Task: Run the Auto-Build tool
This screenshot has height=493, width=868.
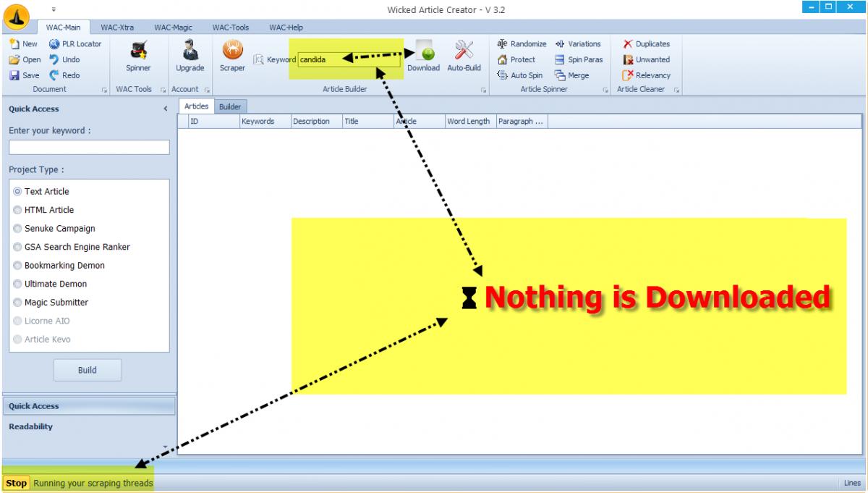Action: pyautogui.click(x=464, y=56)
